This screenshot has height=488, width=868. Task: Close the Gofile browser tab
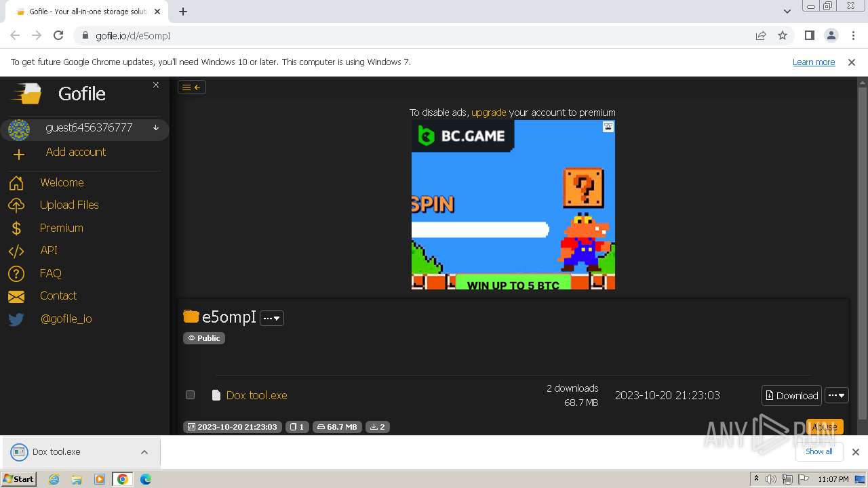157,12
